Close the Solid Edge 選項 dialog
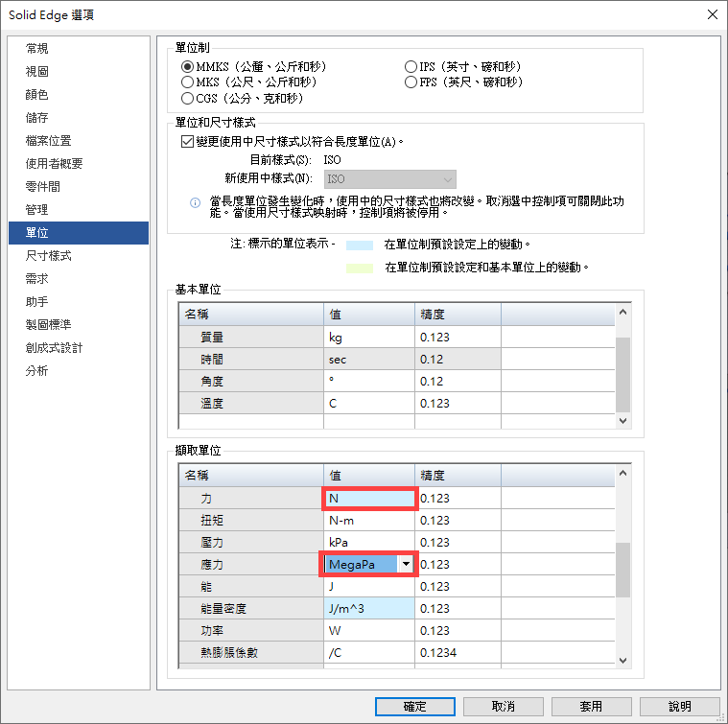Screen dimensions: 728x724 tap(713, 14)
